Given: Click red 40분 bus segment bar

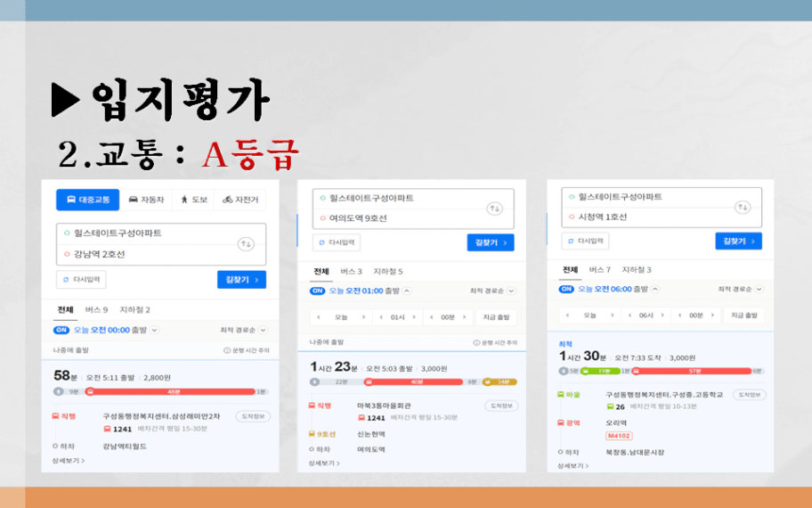Looking at the screenshot, I should [x=413, y=382].
